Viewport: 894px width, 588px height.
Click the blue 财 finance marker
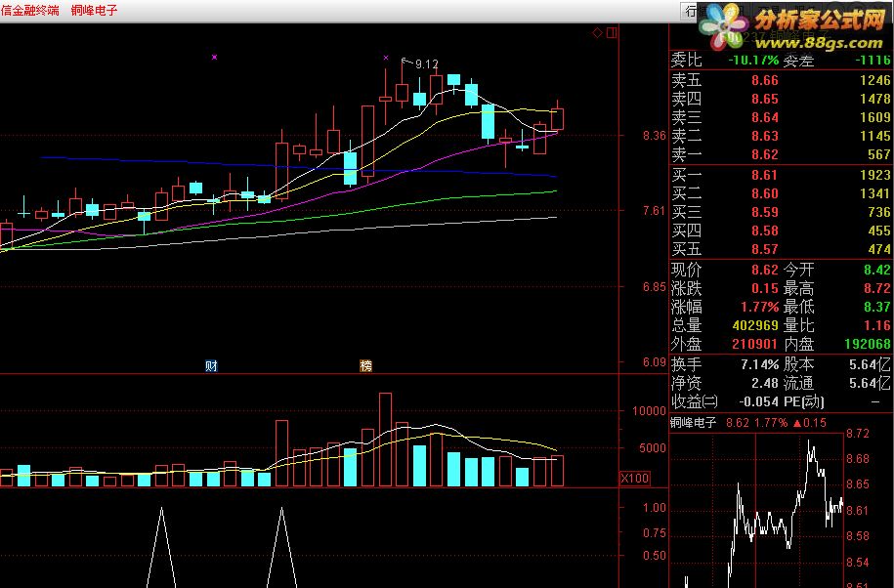tap(211, 365)
